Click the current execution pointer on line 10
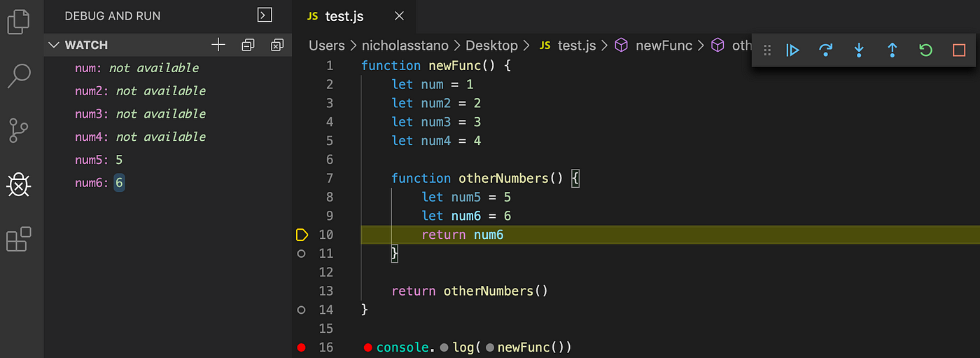Screen dimensions: 980x358 pyautogui.click(x=302, y=235)
